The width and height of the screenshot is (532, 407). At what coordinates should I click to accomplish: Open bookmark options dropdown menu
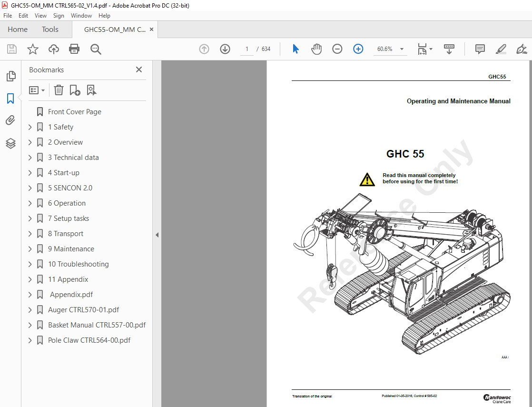[x=37, y=90]
